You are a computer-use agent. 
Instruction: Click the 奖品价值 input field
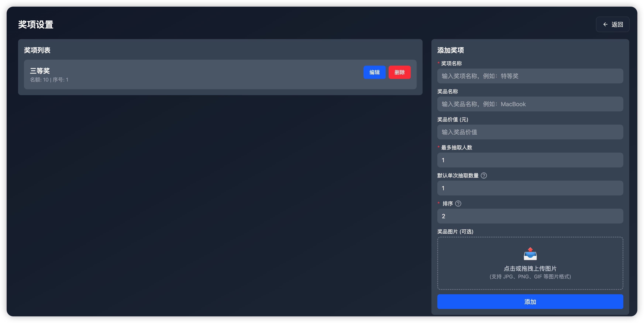(530, 132)
